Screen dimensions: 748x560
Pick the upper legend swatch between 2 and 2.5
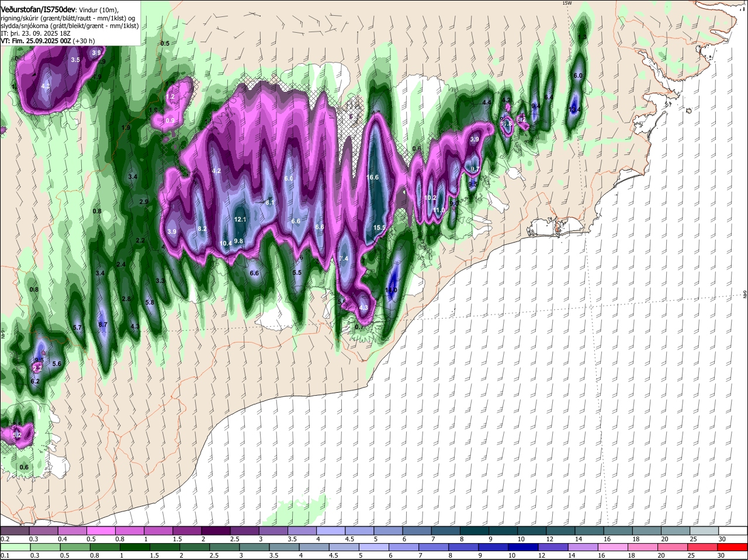coord(216,530)
